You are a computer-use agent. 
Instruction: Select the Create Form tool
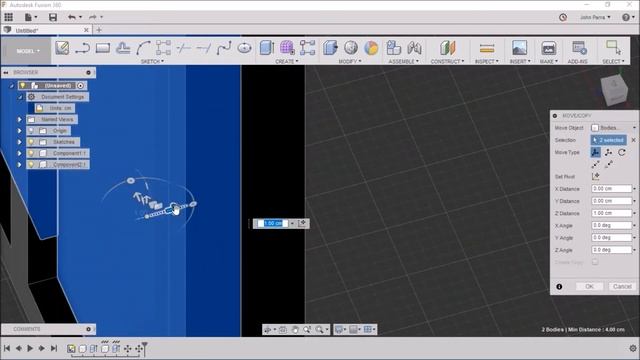click(287, 48)
